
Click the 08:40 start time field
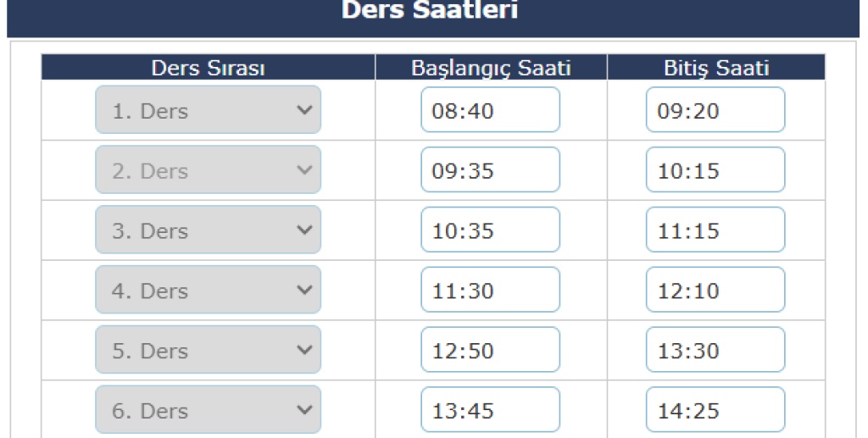(x=490, y=110)
